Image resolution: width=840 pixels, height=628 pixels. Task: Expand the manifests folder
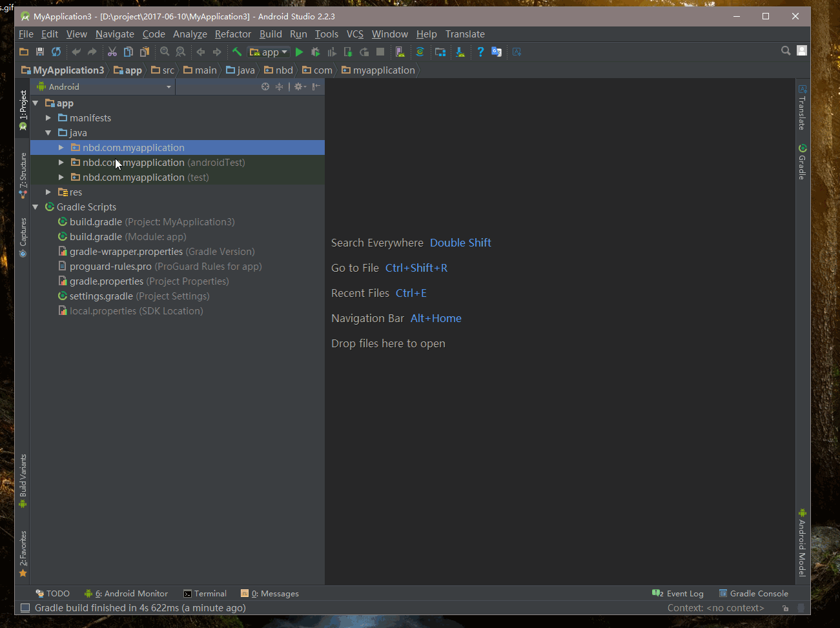(x=48, y=118)
